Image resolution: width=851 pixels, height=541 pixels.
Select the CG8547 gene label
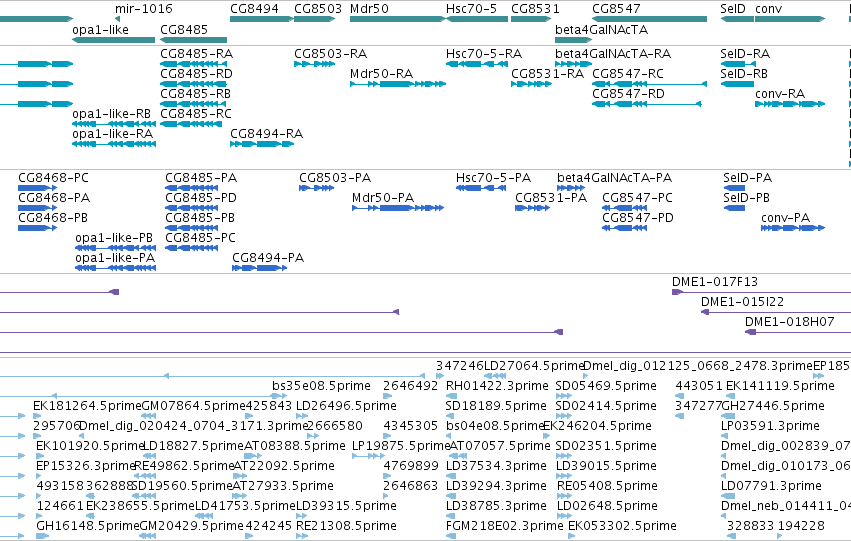(616, 9)
